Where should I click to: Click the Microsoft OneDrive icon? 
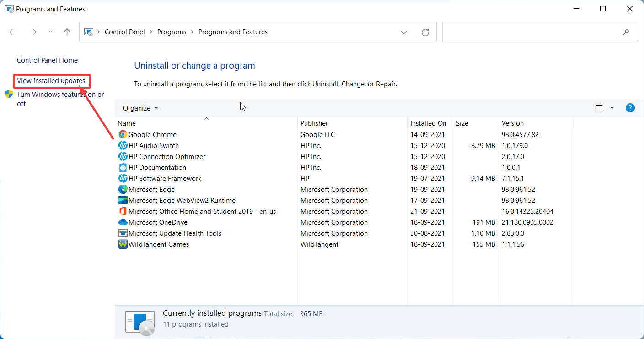(x=123, y=222)
